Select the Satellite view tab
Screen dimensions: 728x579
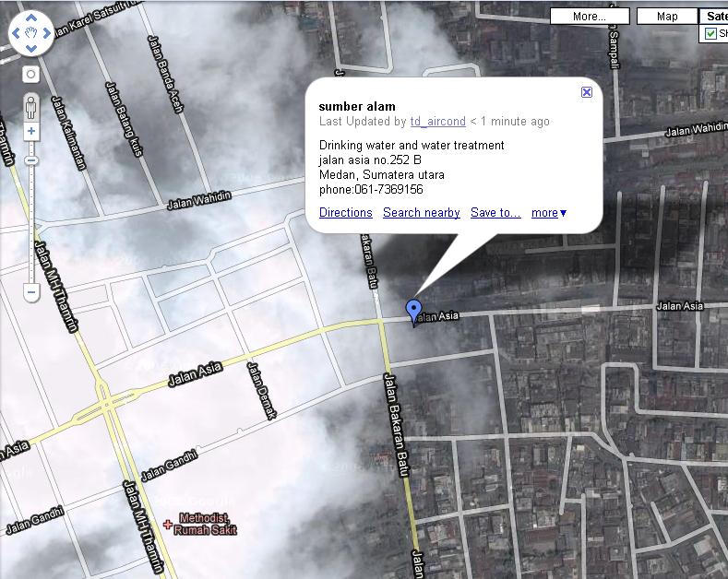[714, 17]
